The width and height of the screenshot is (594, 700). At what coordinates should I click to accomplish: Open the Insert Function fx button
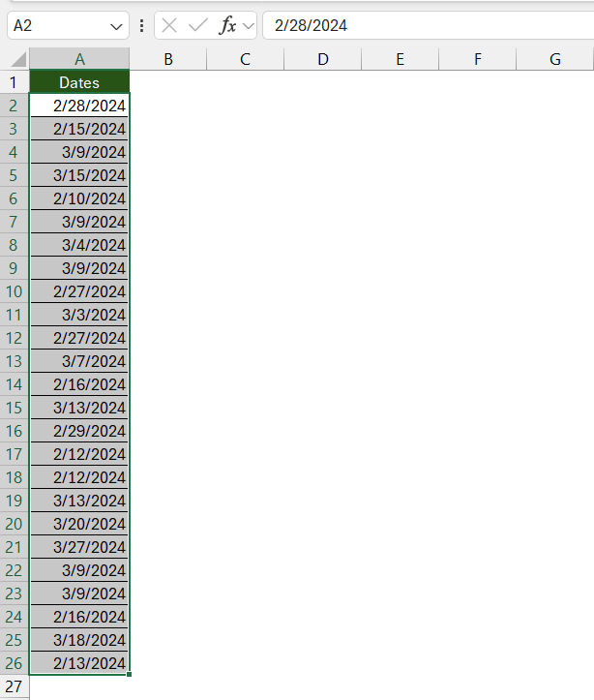coord(228,25)
